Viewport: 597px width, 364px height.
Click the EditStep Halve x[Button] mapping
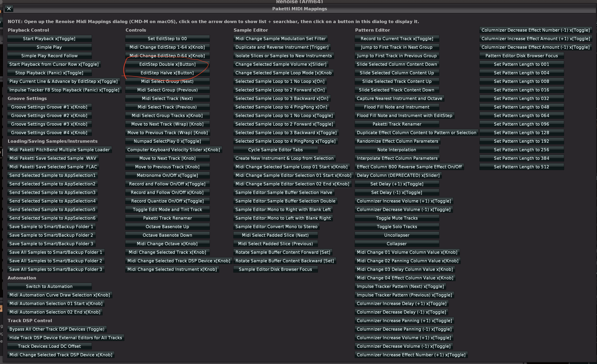pyautogui.click(x=167, y=73)
